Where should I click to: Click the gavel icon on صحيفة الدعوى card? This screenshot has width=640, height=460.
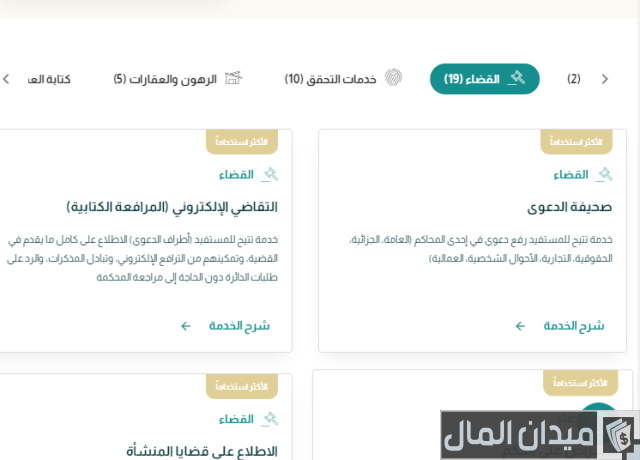tap(604, 175)
